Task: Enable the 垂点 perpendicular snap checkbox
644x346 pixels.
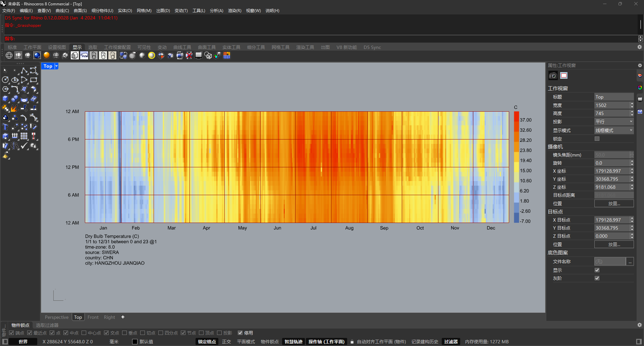Action: coord(124,333)
